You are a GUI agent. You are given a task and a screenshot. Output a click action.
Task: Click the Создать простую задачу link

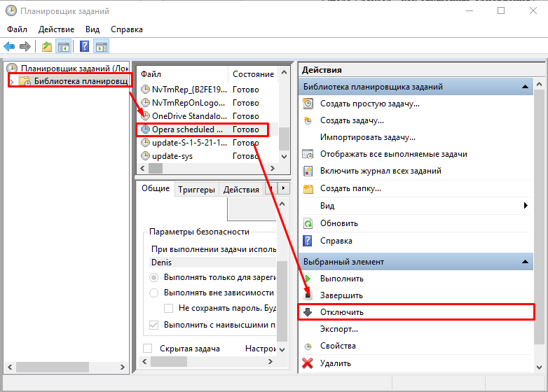click(370, 104)
